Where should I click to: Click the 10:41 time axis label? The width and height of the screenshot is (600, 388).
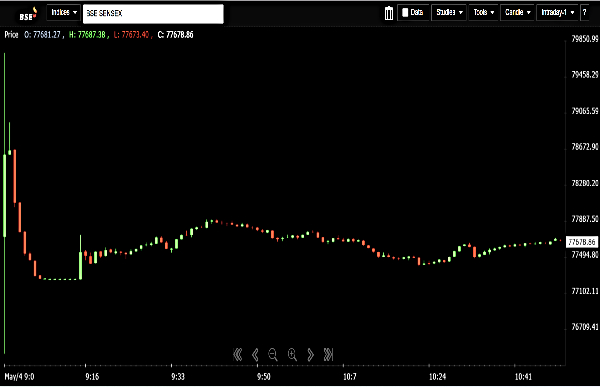point(523,377)
